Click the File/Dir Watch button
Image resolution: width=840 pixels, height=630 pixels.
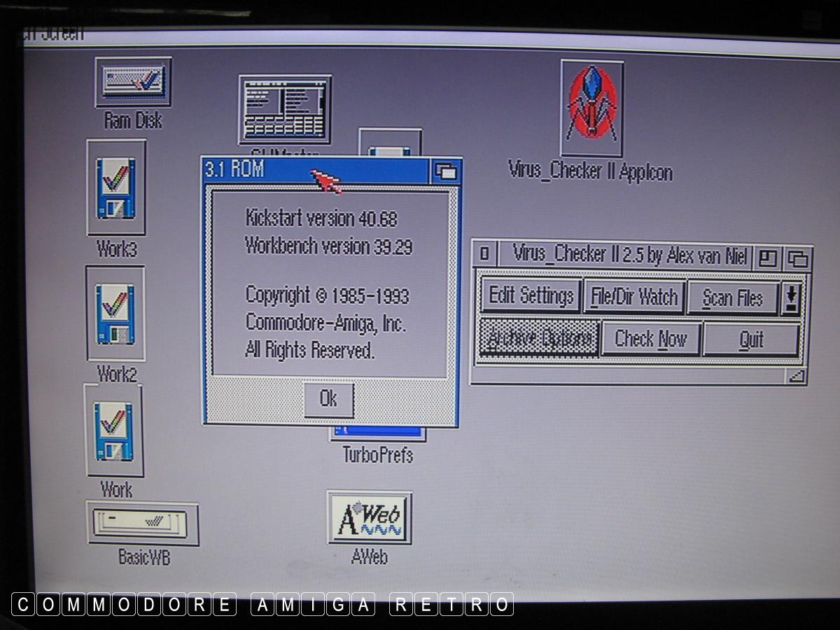click(633, 297)
